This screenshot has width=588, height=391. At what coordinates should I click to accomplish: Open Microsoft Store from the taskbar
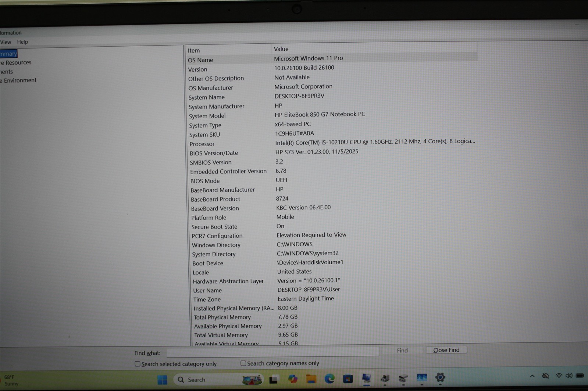click(x=348, y=379)
